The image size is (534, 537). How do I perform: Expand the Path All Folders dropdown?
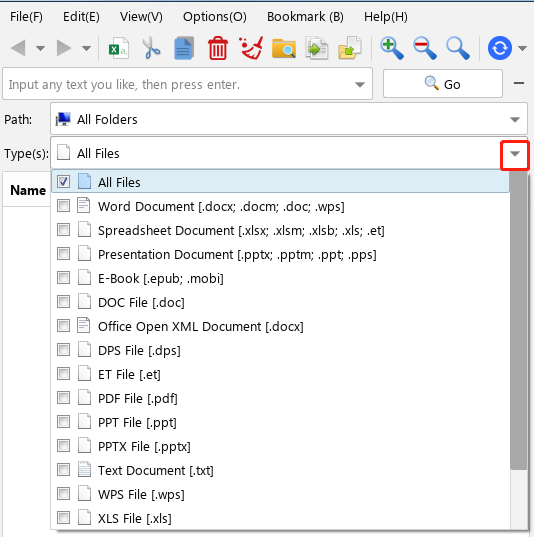(514, 120)
